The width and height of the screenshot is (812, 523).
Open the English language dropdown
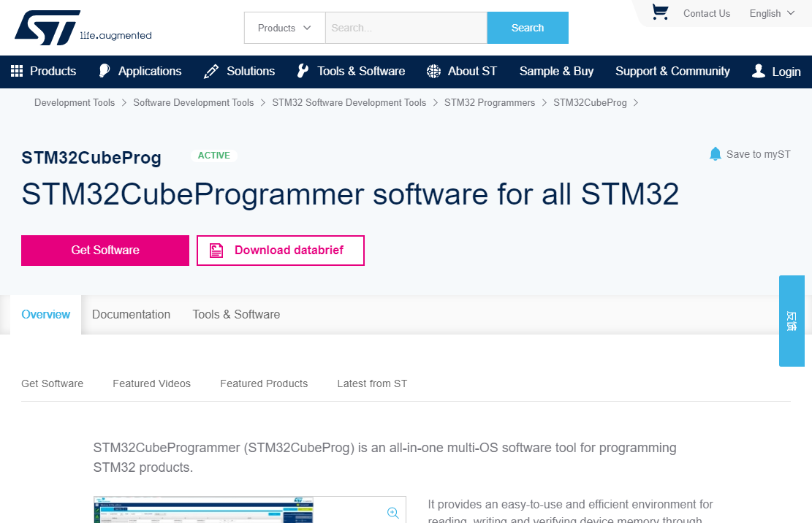772,13
